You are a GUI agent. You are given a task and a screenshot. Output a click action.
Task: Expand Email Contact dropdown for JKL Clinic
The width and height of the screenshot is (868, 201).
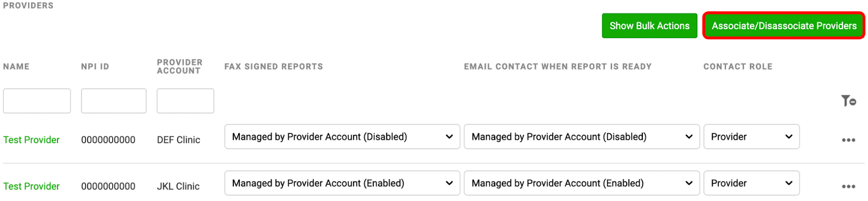(582, 183)
